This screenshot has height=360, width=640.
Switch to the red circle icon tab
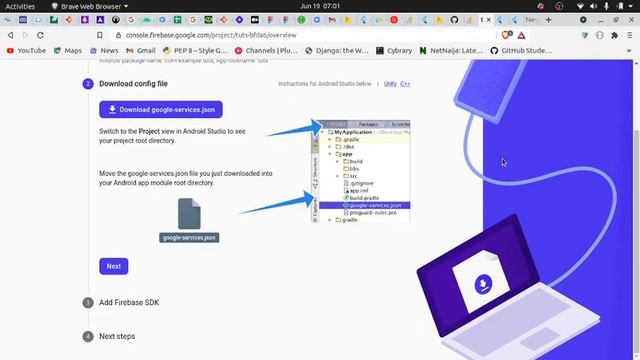coord(394,20)
